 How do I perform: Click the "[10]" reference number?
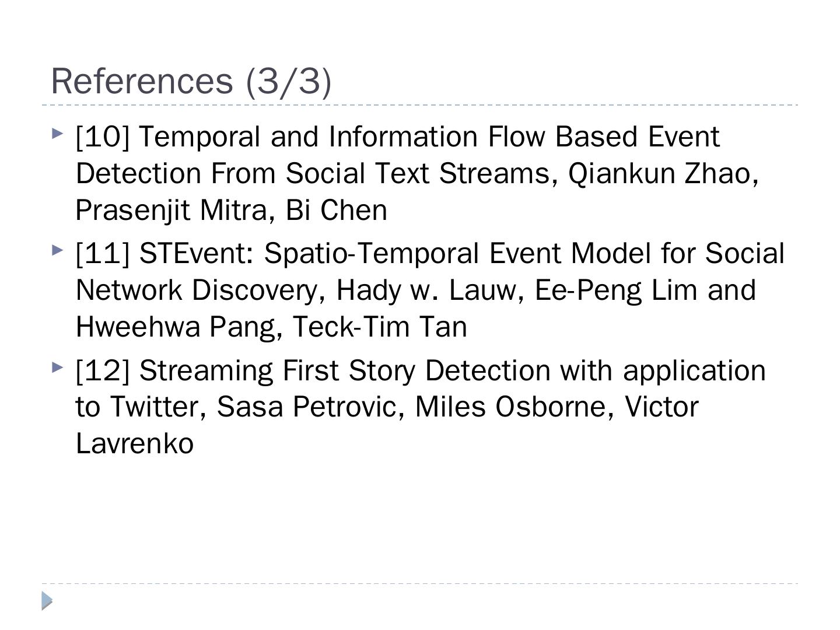103,137
